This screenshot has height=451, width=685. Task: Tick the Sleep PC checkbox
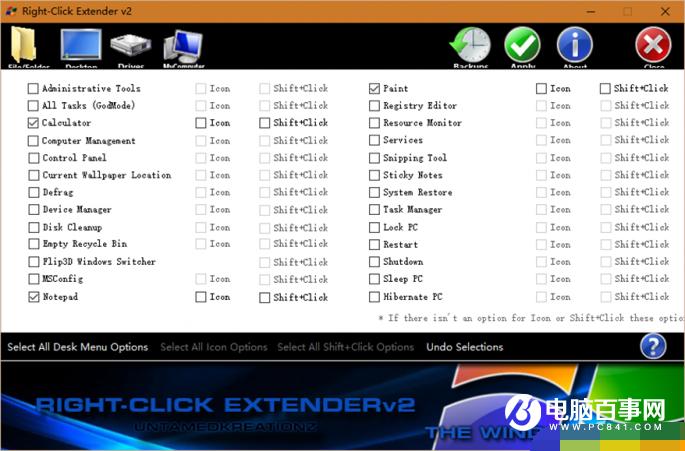(374, 279)
